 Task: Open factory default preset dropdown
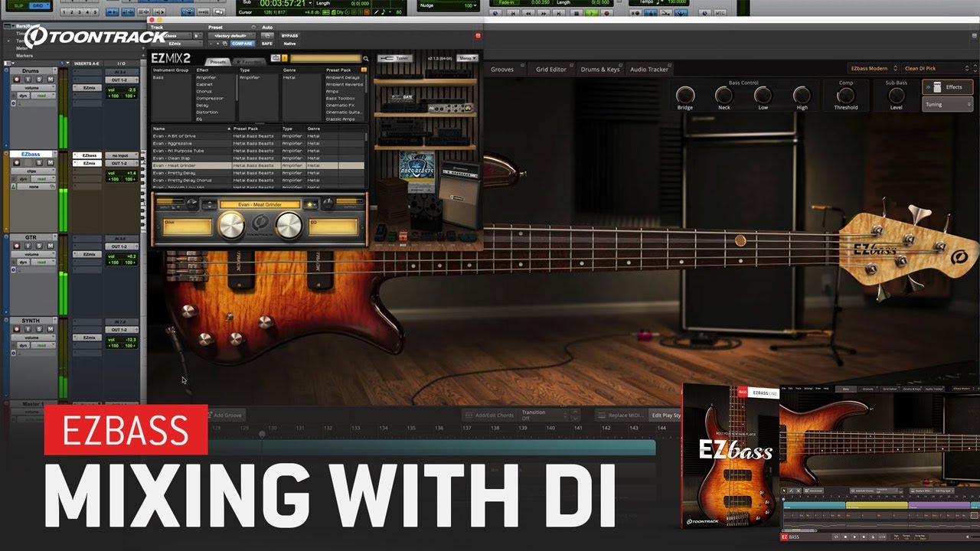click(232, 36)
